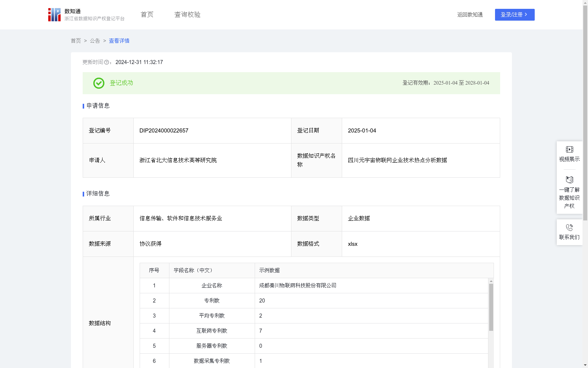Click 四川元宇宙物联网企业技术热点分析数据 name

point(398,160)
